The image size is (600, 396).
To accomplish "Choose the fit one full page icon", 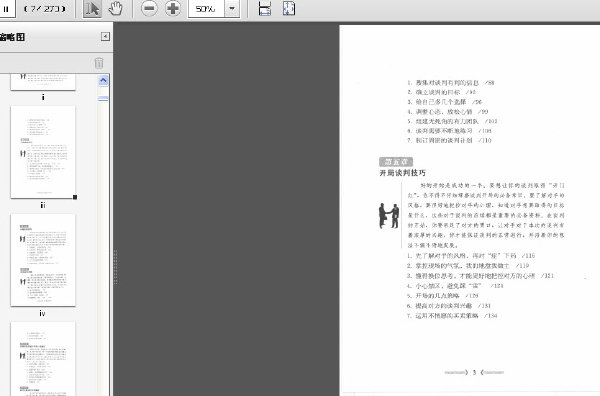I will tap(289, 8).
